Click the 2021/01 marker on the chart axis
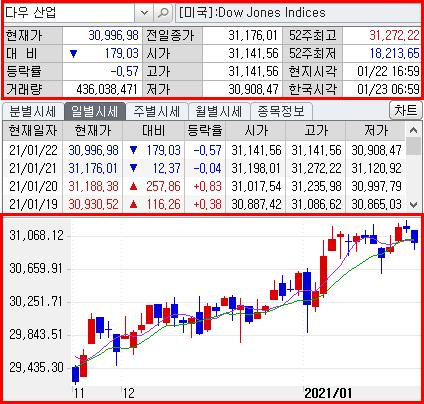The height and width of the screenshot is (404, 424). click(x=328, y=393)
